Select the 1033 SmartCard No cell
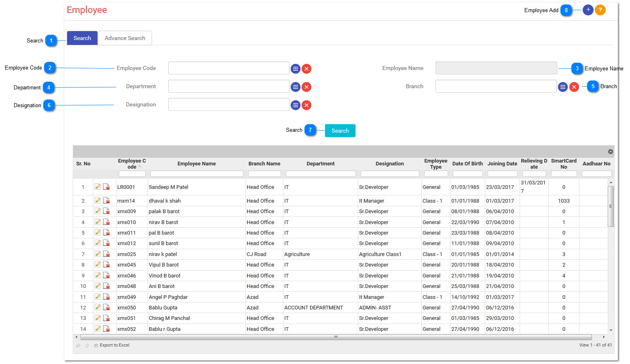 click(564, 201)
